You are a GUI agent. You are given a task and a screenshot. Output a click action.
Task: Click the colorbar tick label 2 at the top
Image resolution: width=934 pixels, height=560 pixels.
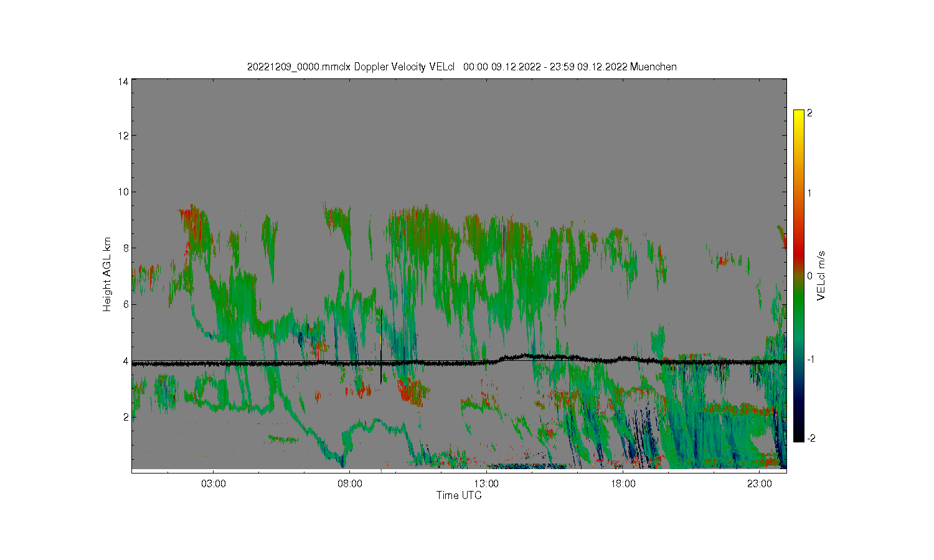(809, 113)
